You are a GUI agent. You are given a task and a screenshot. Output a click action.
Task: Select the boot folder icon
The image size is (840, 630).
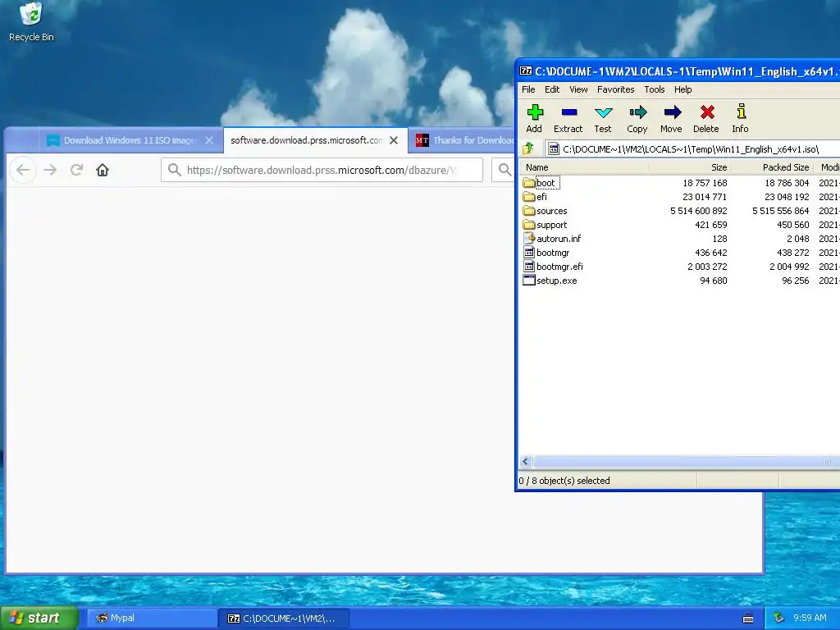(x=529, y=183)
